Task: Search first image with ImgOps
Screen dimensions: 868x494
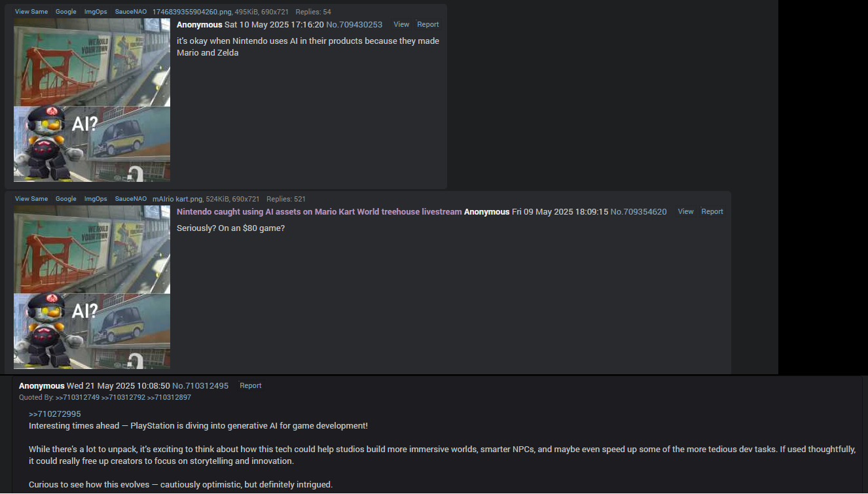Action: (96, 12)
